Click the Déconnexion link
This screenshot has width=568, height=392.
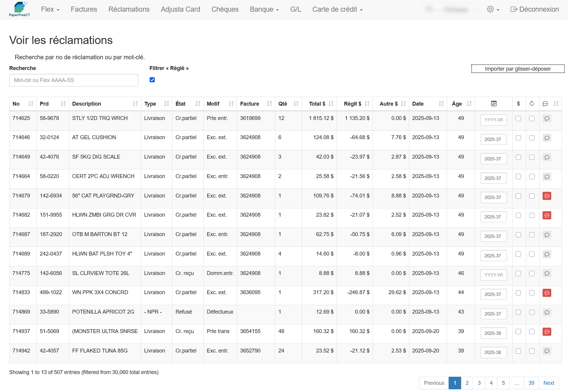534,9
